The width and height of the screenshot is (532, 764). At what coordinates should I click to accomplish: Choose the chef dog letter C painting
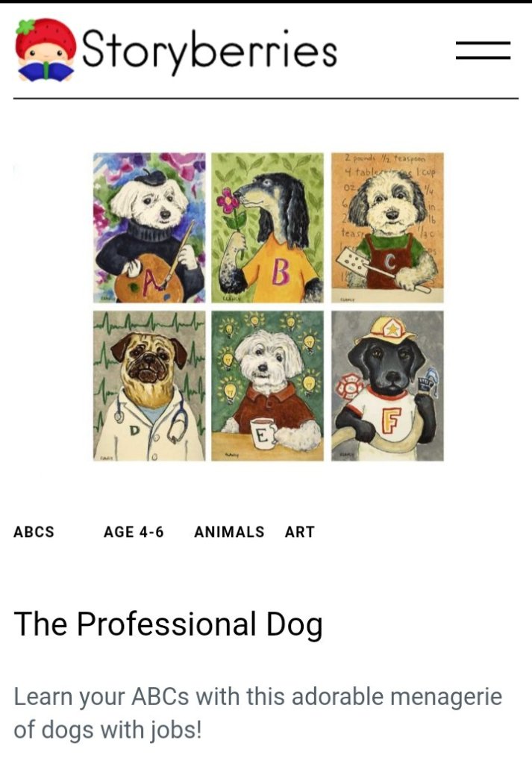(x=387, y=228)
